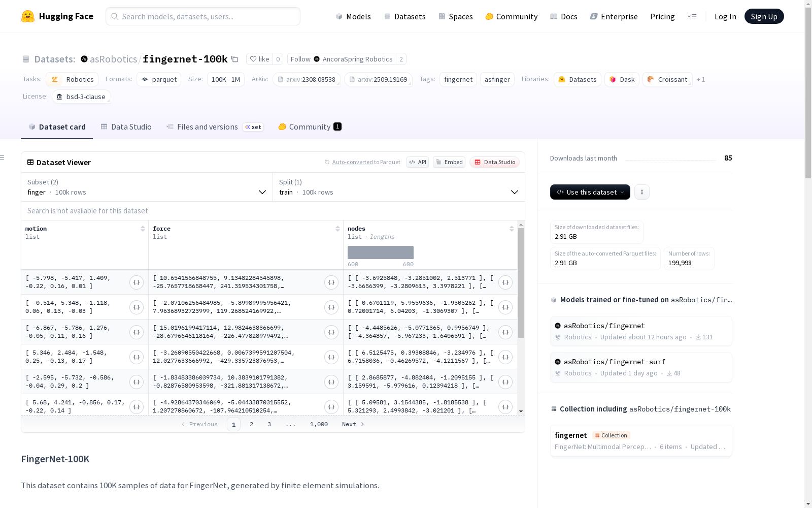Open the Split train dropdown
Screen dimensions: 812x508
tap(399, 187)
